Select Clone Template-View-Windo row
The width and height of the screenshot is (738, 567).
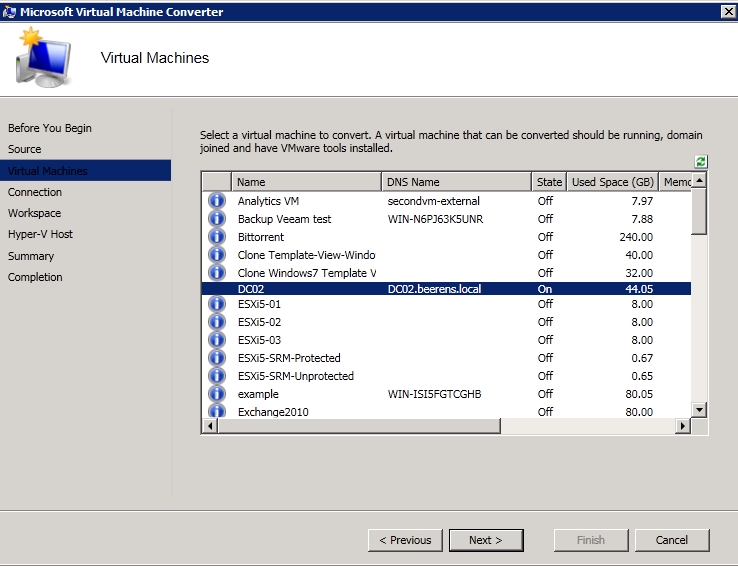446,255
